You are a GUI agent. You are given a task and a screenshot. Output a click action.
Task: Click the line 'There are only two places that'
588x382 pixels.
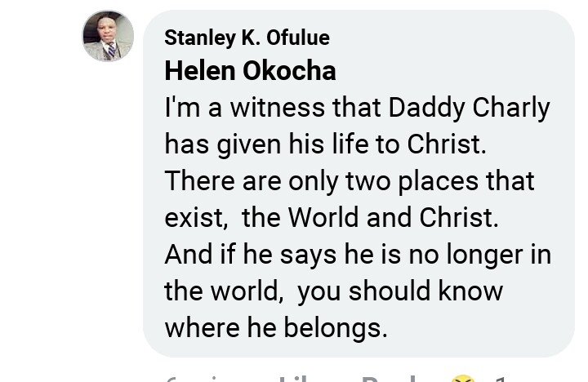pos(350,180)
